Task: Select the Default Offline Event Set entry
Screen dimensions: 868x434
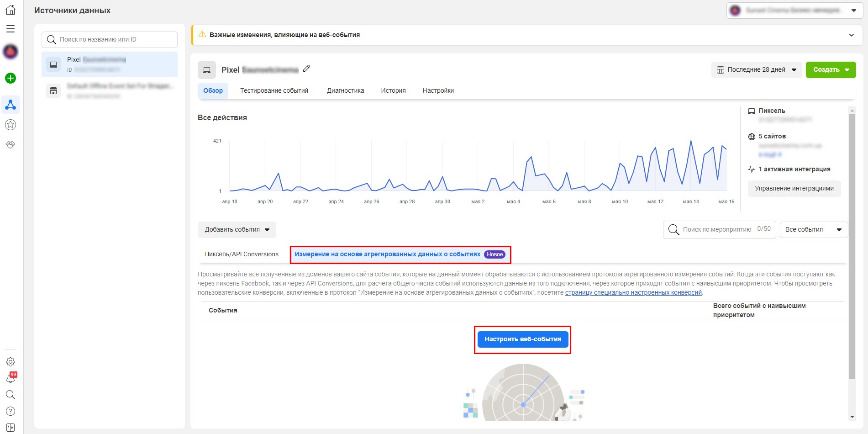Action: click(x=110, y=90)
